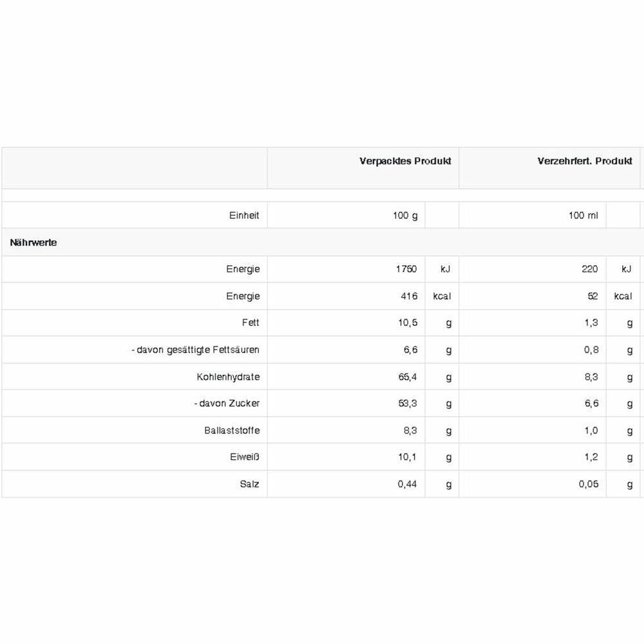Select the Ballaststoffe row label
Screen dimensions: 644x644
point(232,430)
